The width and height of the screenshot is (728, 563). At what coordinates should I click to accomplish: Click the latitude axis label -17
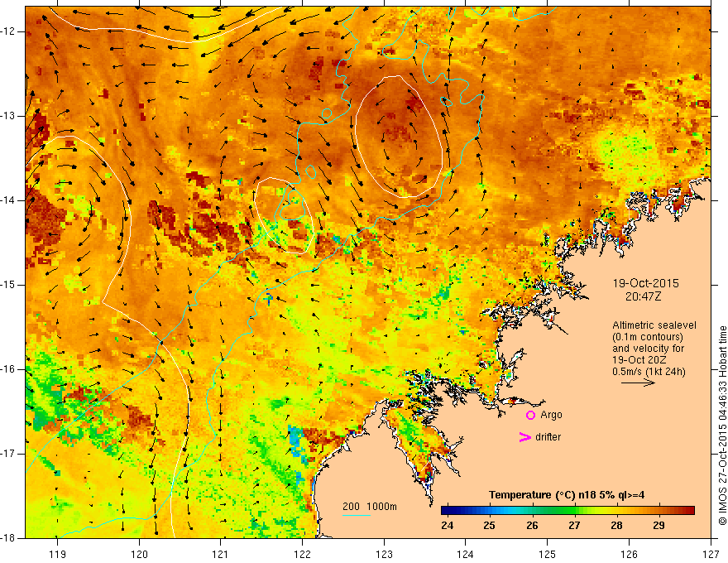[x=8, y=454]
